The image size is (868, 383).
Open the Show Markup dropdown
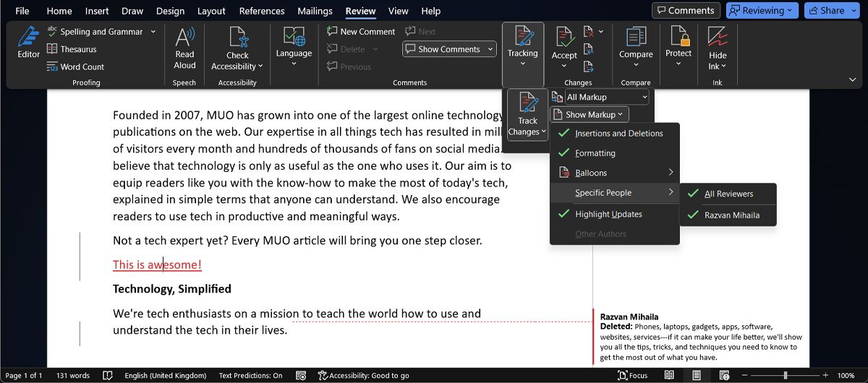click(x=590, y=114)
